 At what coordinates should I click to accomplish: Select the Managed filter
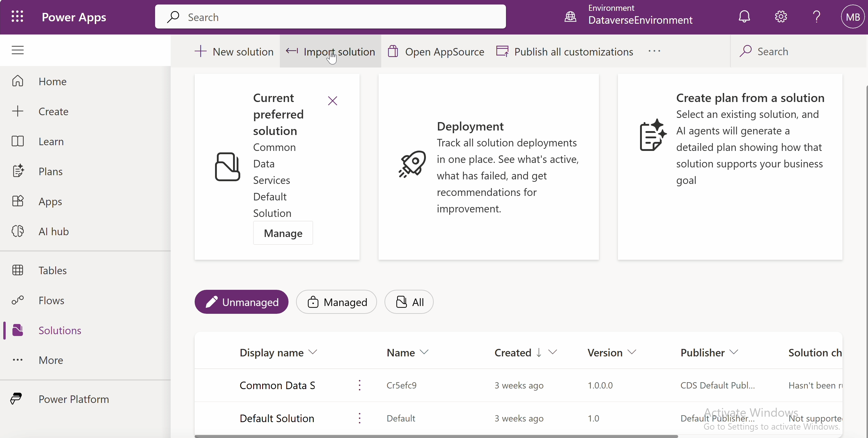click(336, 301)
